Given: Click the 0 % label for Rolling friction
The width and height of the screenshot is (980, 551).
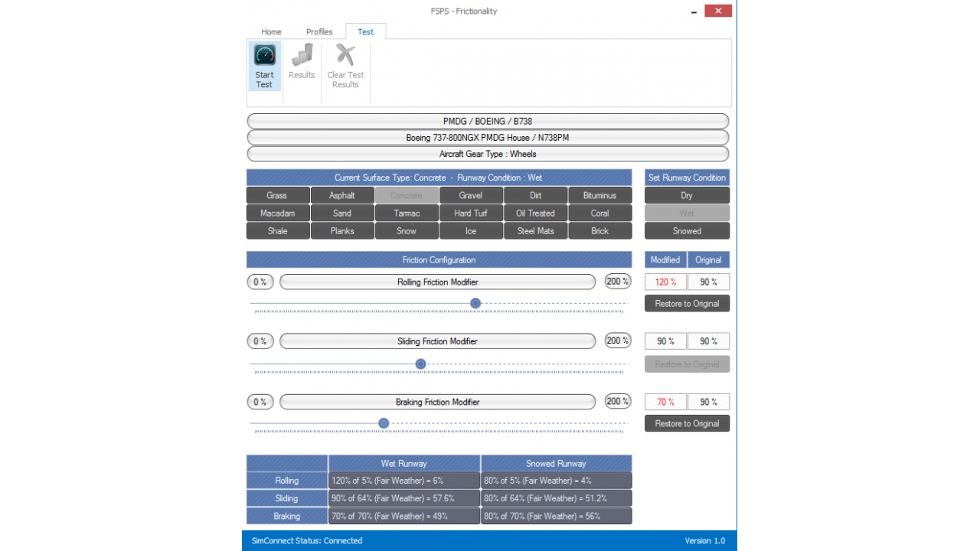Looking at the screenshot, I should tap(260, 282).
